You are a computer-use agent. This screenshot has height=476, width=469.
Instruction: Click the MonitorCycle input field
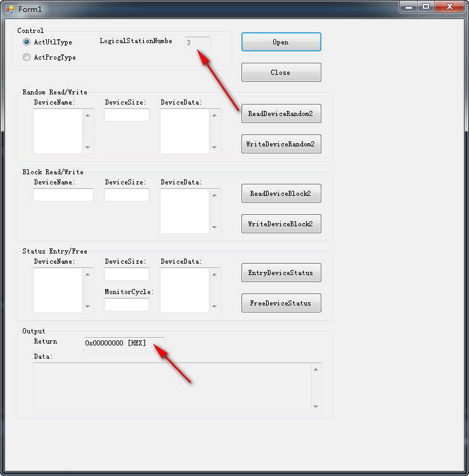[x=127, y=305]
